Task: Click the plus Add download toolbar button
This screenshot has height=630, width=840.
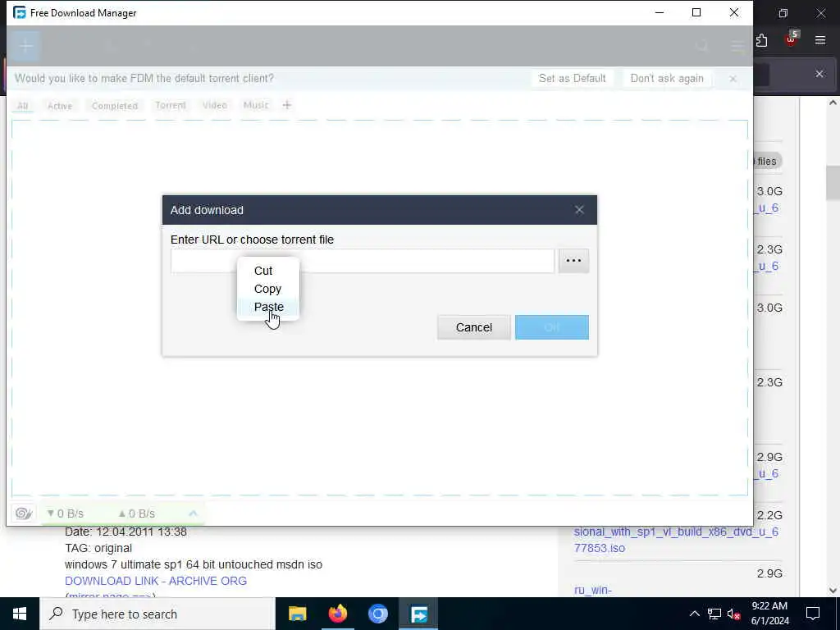Action: [25, 46]
